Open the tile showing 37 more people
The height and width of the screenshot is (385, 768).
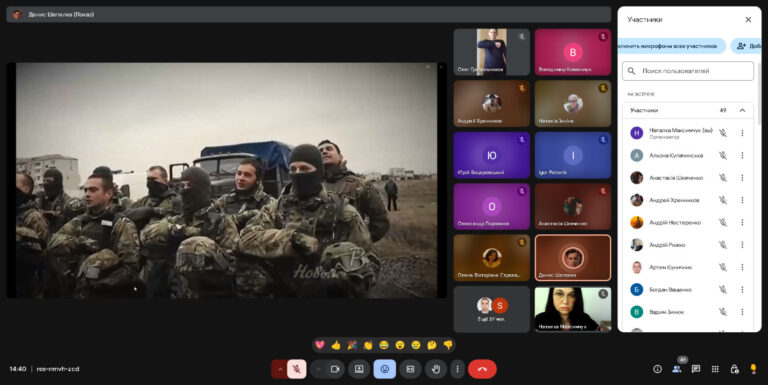492,310
